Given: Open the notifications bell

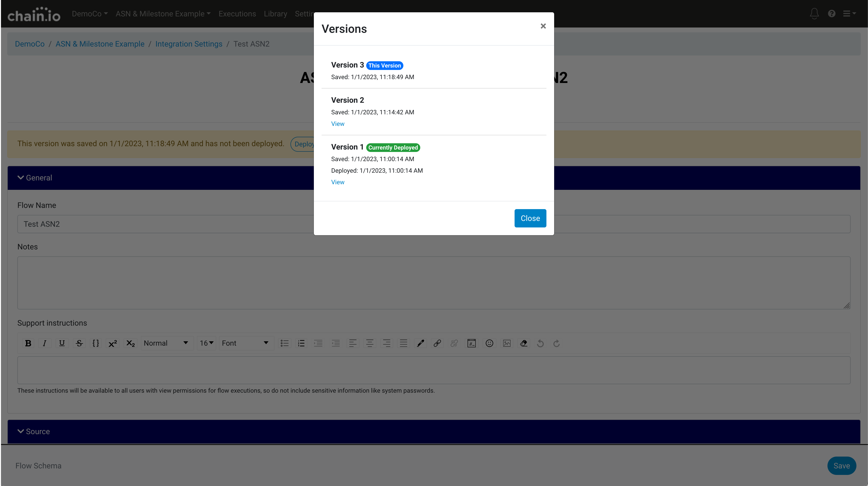Looking at the screenshot, I should [814, 14].
